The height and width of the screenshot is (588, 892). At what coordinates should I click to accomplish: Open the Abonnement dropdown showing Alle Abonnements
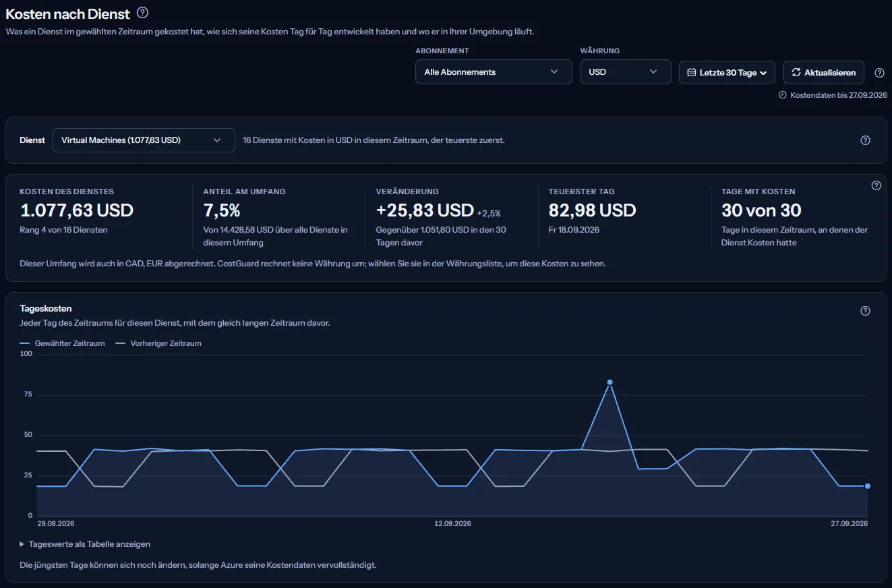pos(494,72)
